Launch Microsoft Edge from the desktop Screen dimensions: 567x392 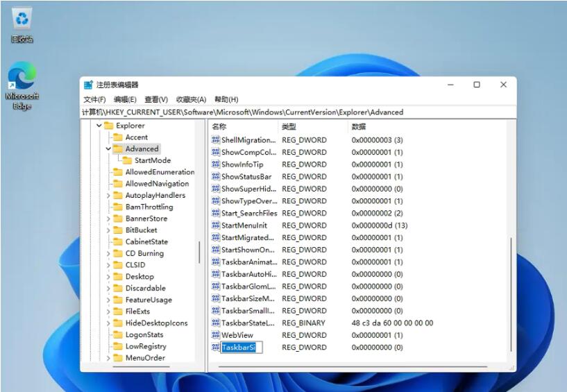[22, 85]
